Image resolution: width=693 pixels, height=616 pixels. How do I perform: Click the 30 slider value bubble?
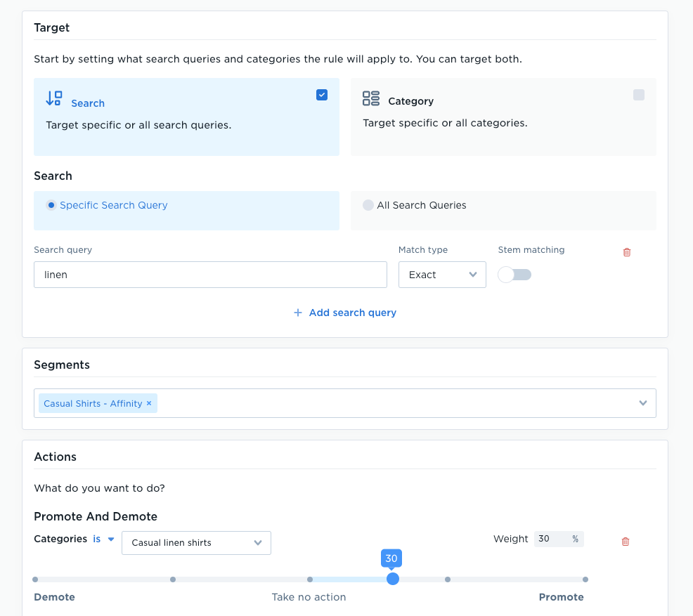click(391, 558)
